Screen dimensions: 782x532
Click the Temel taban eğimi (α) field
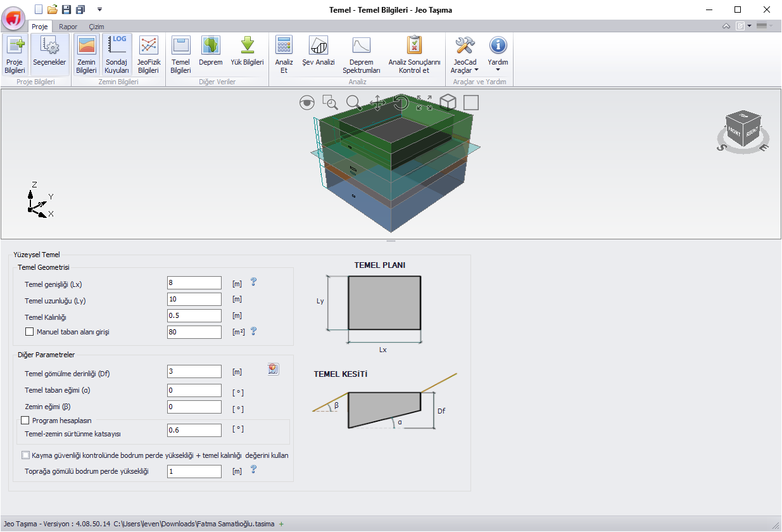(194, 390)
